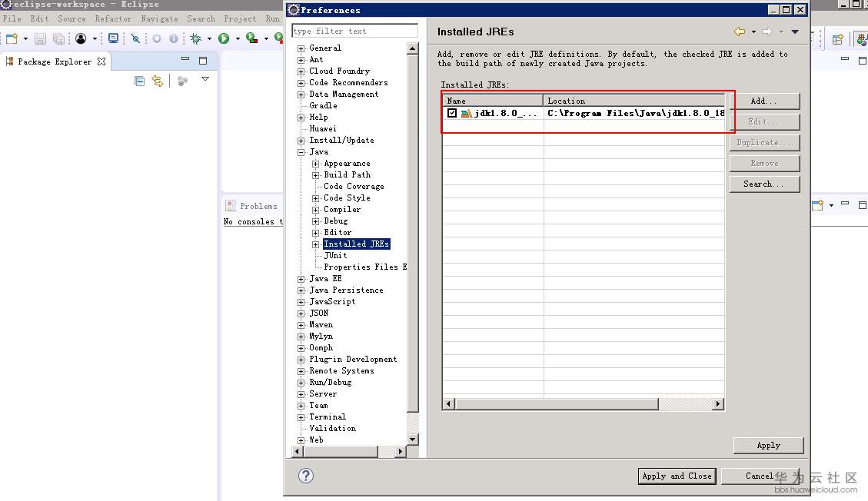Close the Package Explorer tab with X
The width and height of the screenshot is (868, 501).
coord(101,61)
